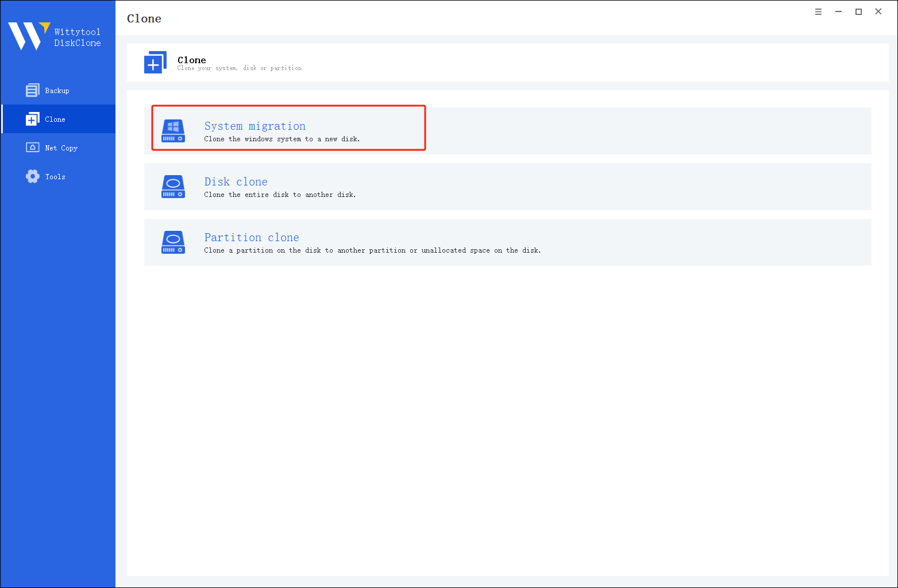The width and height of the screenshot is (898, 588).
Task: Click the Clone plus icon in the sidebar
Action: click(x=33, y=119)
